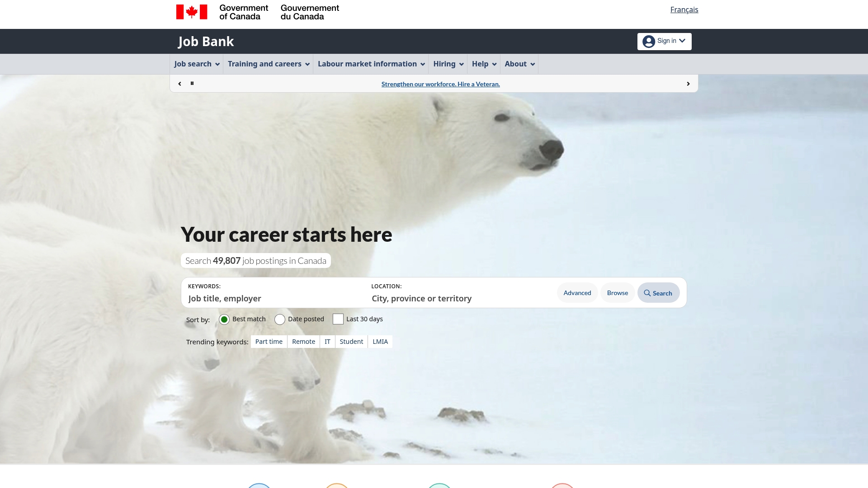
Task: Go to next carousel announcement
Action: point(688,84)
